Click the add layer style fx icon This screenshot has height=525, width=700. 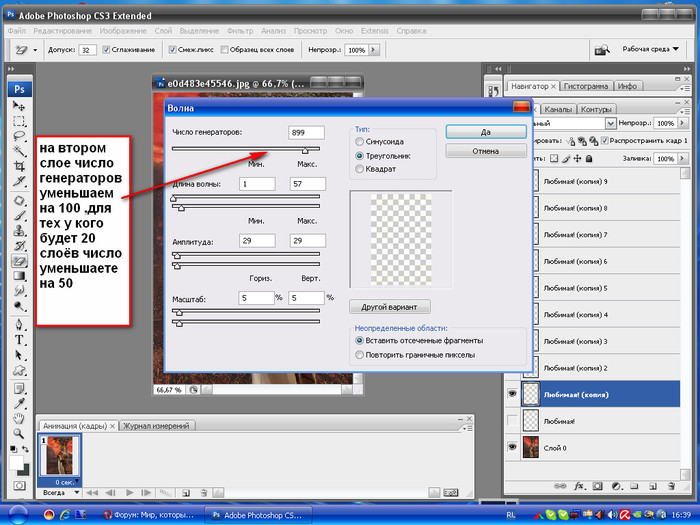(579, 486)
